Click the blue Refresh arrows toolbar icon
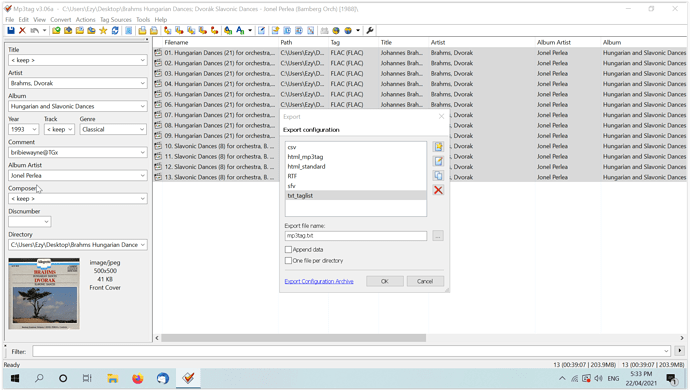The width and height of the screenshot is (690, 390). click(x=115, y=30)
